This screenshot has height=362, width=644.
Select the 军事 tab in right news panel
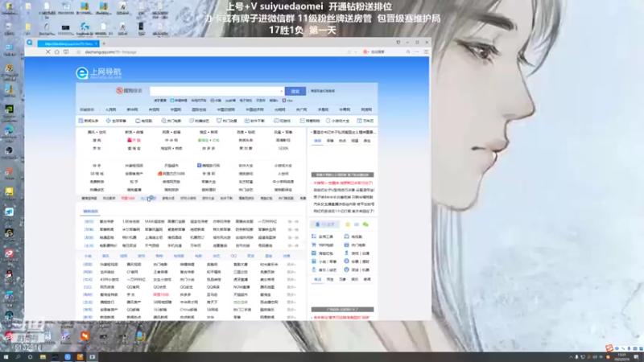330,141
